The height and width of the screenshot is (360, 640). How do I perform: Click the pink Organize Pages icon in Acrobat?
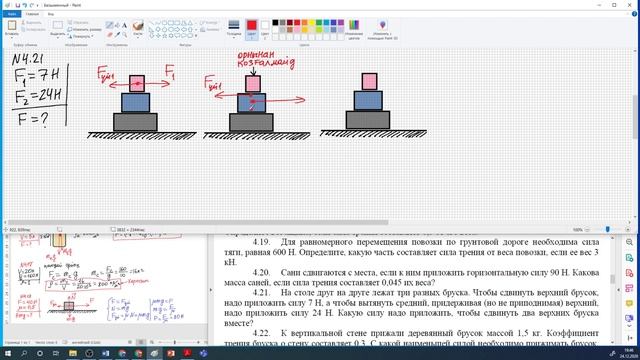pos(629,289)
